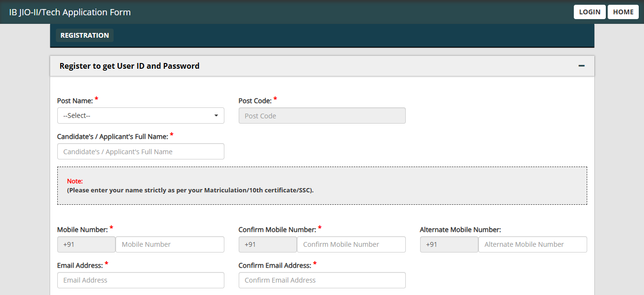Go to HOME from top bar
The width and height of the screenshot is (644, 295).
click(x=623, y=12)
